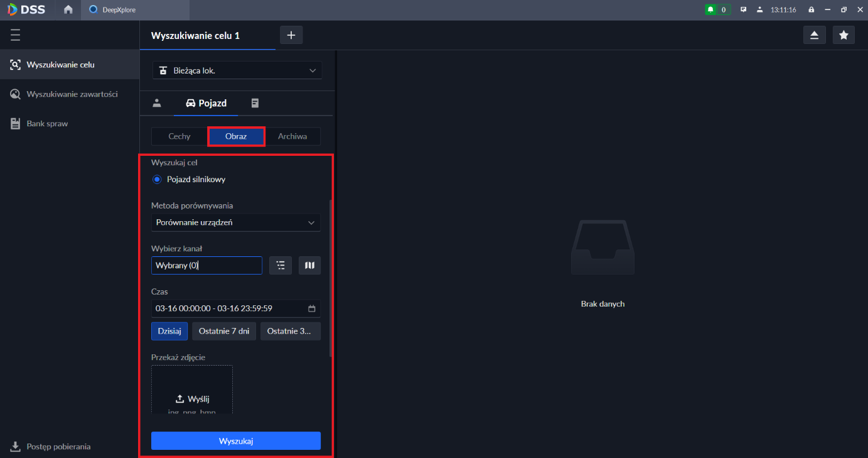This screenshot has height=458, width=868.
Task: Open the map channel selection icon
Action: (x=309, y=266)
